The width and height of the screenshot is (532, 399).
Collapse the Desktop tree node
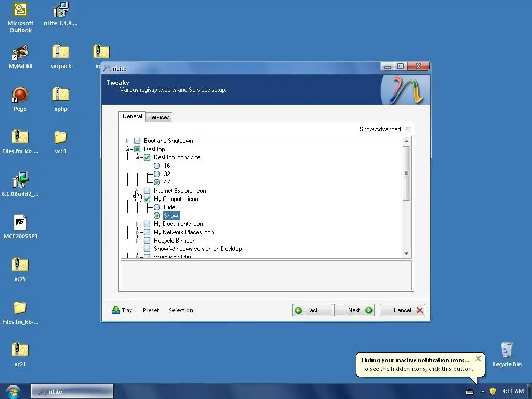128,149
